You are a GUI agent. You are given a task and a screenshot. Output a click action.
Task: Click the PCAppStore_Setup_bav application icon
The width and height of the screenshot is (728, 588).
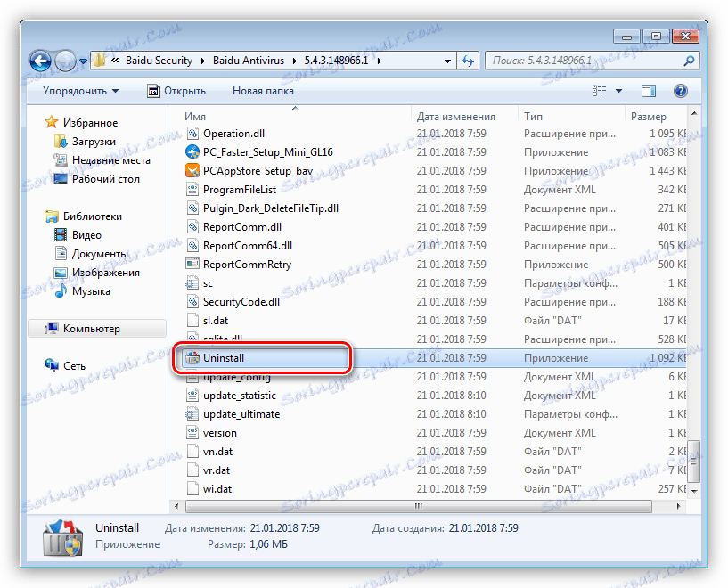pyautogui.click(x=192, y=171)
